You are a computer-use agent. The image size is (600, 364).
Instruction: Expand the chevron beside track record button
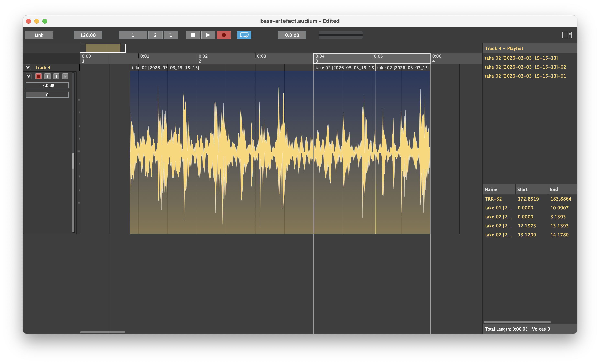(29, 76)
